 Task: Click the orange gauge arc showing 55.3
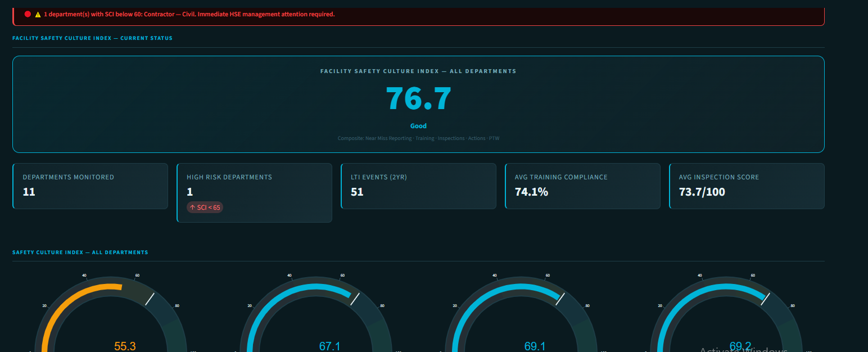(x=62, y=306)
